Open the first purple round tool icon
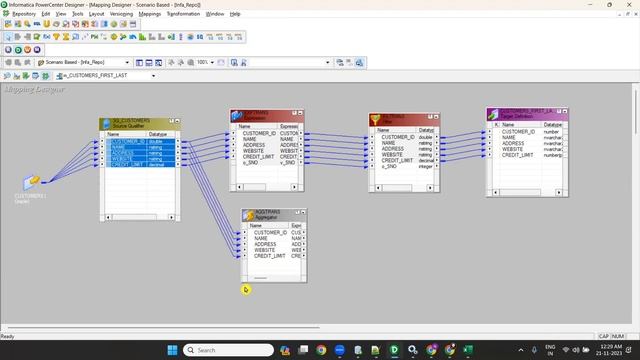 (x=8, y=50)
